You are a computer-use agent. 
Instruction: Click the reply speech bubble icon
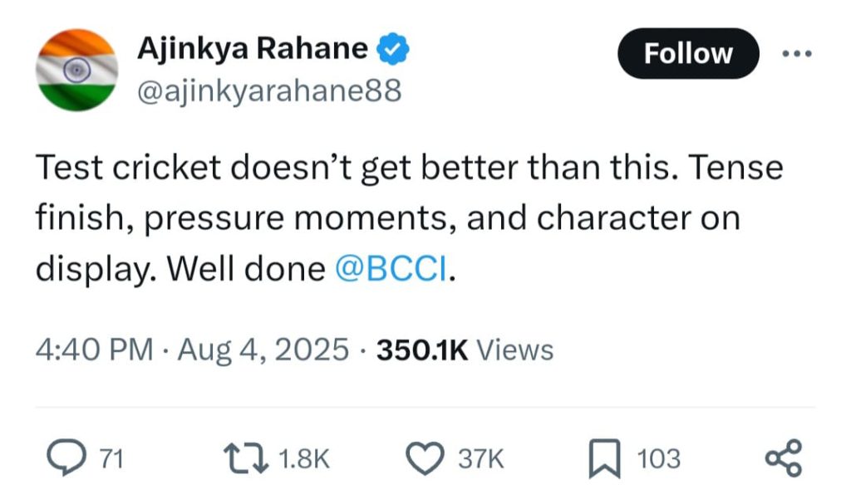(64, 458)
